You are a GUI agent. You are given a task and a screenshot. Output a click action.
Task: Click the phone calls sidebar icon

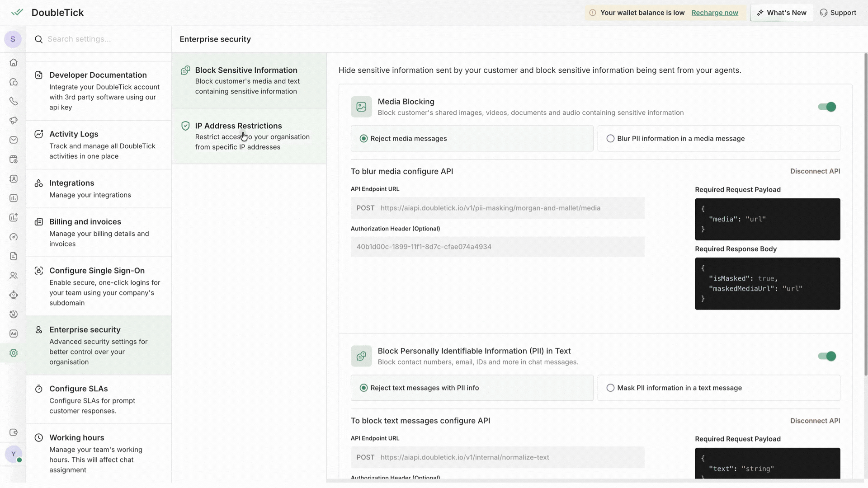pos(14,101)
